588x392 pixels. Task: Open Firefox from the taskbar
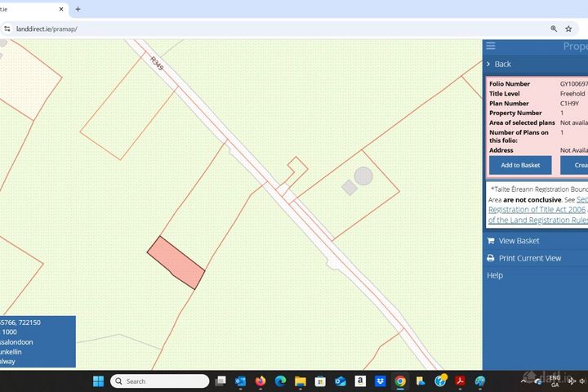click(x=261, y=381)
